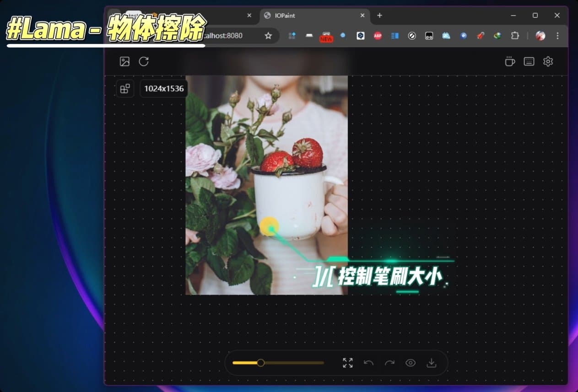Image resolution: width=578 pixels, height=392 pixels.
Task: Open the keyboard shortcuts panel
Action: click(529, 61)
